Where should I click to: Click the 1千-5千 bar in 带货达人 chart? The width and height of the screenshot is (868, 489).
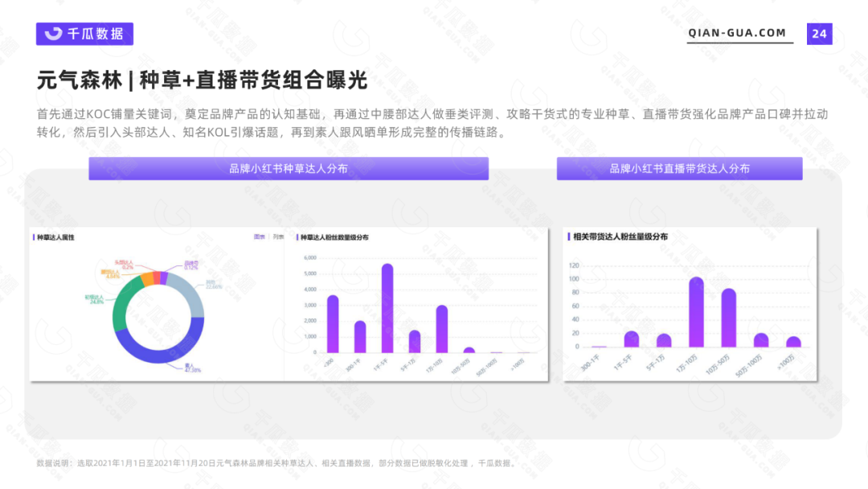[632, 339]
